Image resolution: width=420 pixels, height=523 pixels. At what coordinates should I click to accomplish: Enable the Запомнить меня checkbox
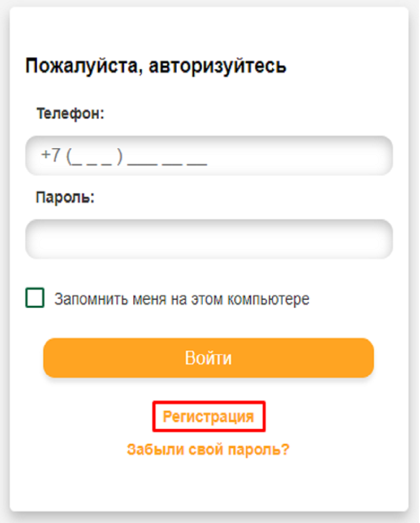[x=35, y=298]
